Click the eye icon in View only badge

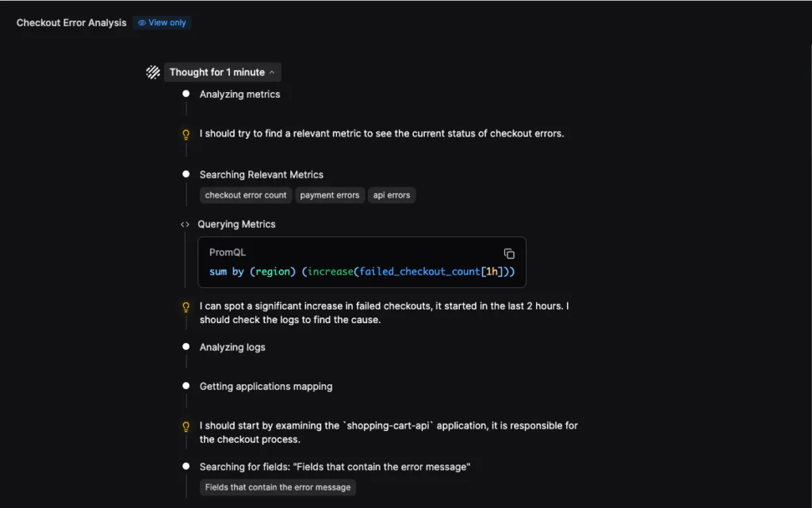click(142, 23)
